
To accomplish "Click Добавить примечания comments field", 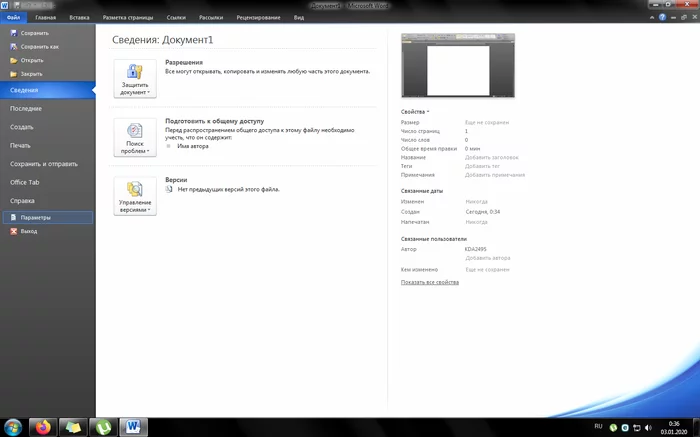I will 495,175.
